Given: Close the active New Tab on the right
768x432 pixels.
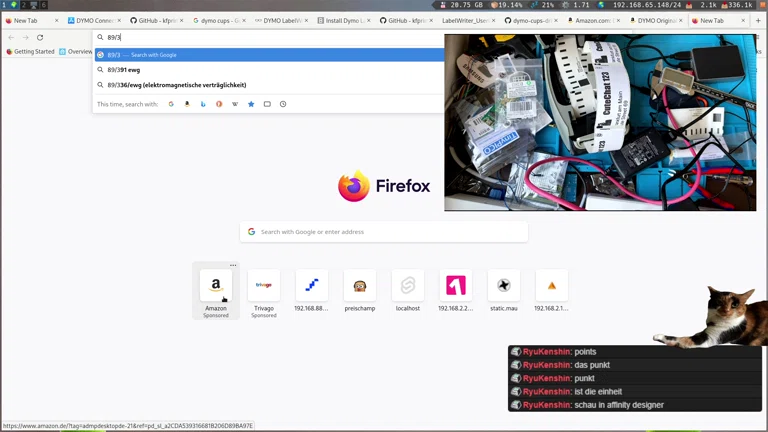Looking at the screenshot, I should coord(743,21).
